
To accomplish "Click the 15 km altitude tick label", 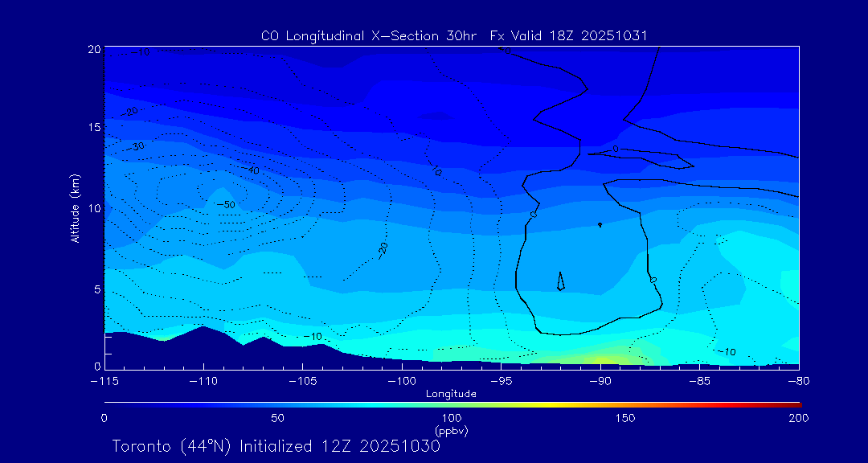I will [x=93, y=127].
